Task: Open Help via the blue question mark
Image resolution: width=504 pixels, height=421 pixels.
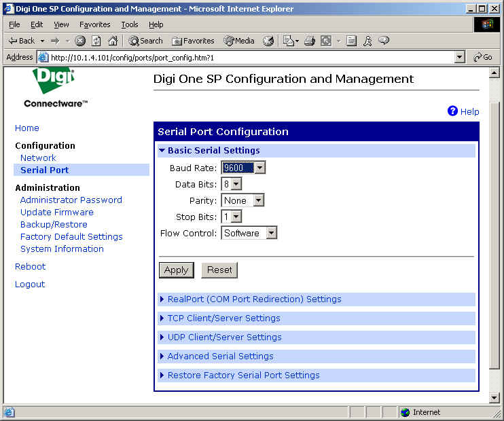Action: tap(453, 111)
